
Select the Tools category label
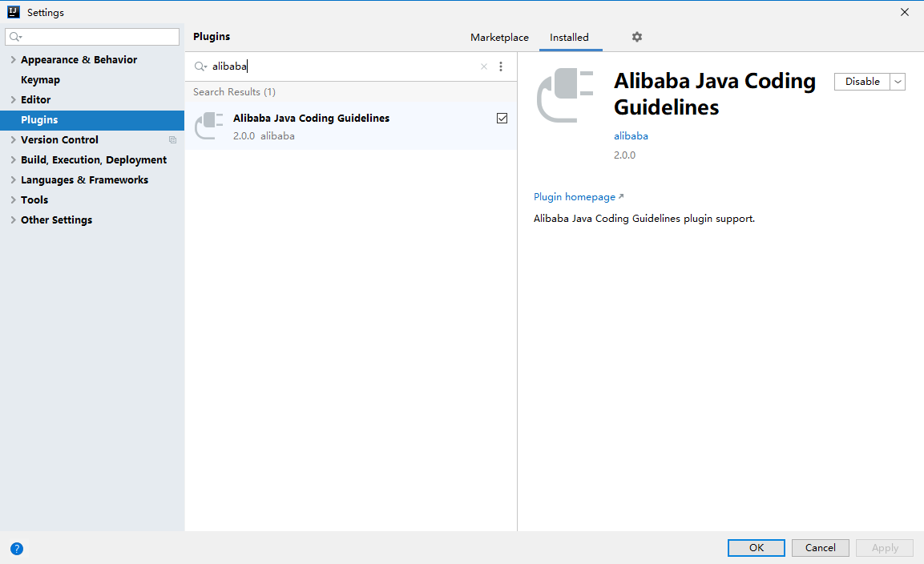pyautogui.click(x=34, y=199)
